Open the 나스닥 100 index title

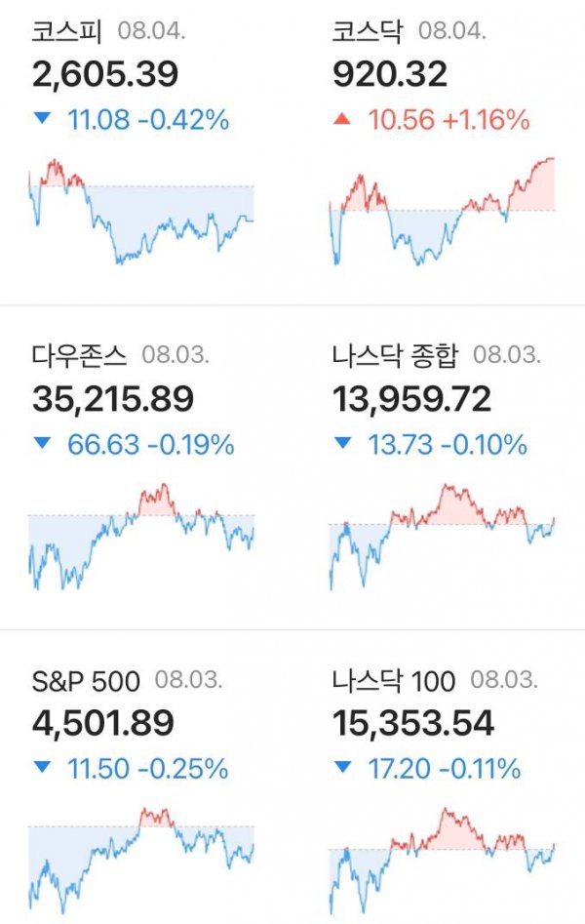click(x=394, y=681)
